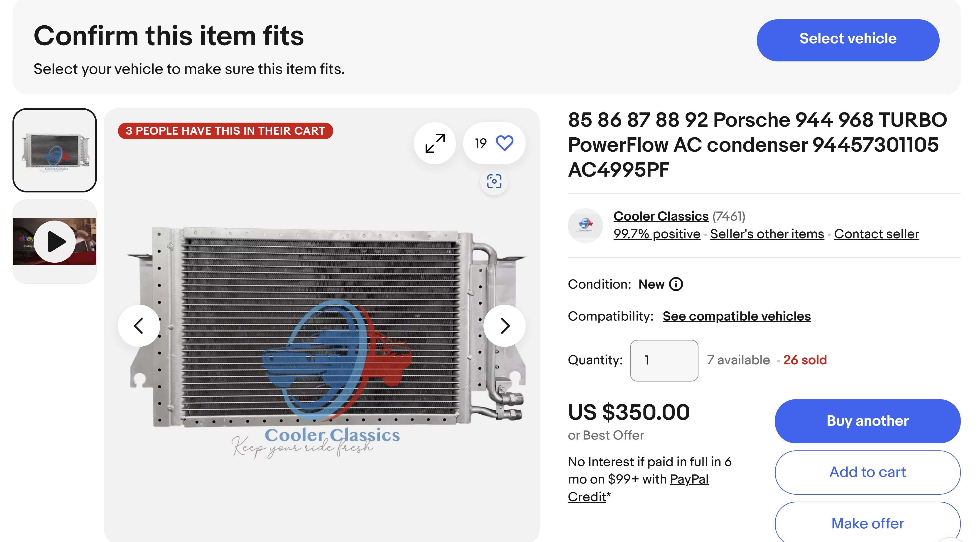Select the first condenser photo thumbnail
Viewport: 980px width, 542px height.
55,150
